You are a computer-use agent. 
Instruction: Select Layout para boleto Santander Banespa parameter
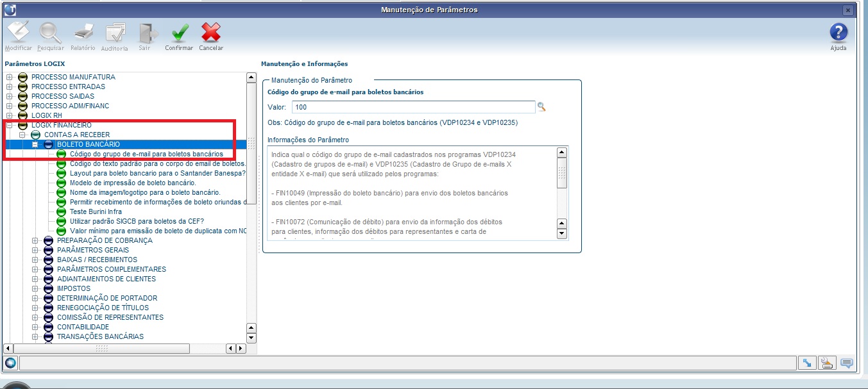[x=158, y=173]
